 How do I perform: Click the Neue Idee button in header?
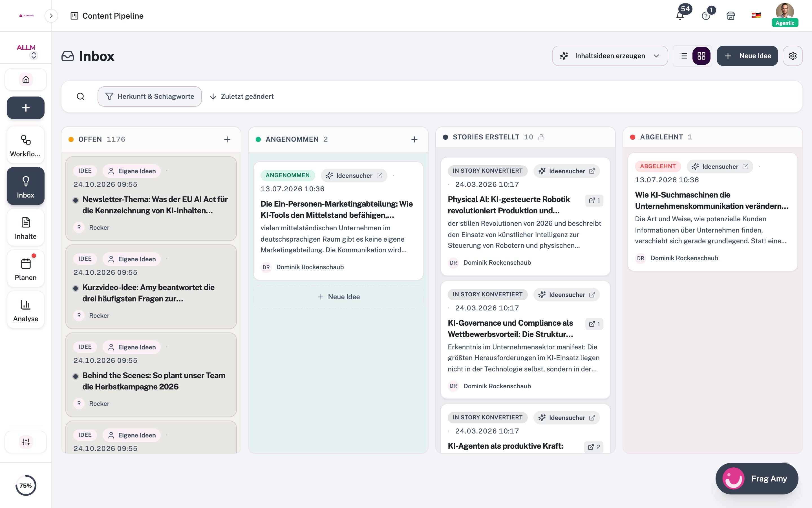747,56
